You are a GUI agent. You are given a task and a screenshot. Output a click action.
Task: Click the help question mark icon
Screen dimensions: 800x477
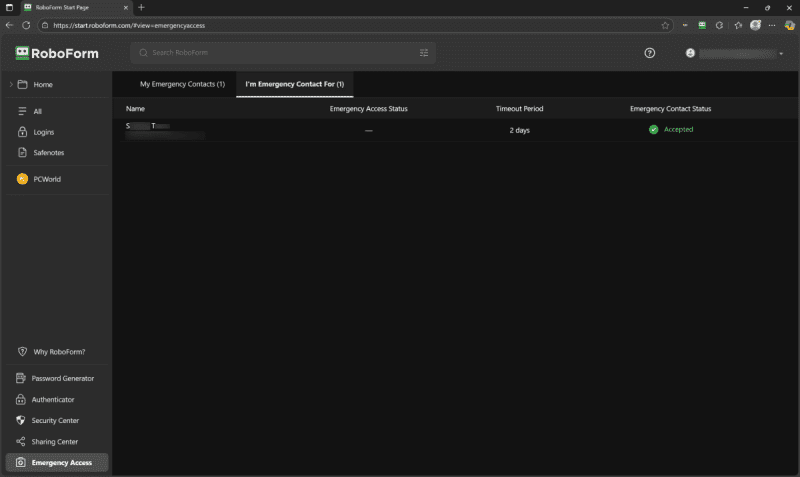(x=650, y=53)
